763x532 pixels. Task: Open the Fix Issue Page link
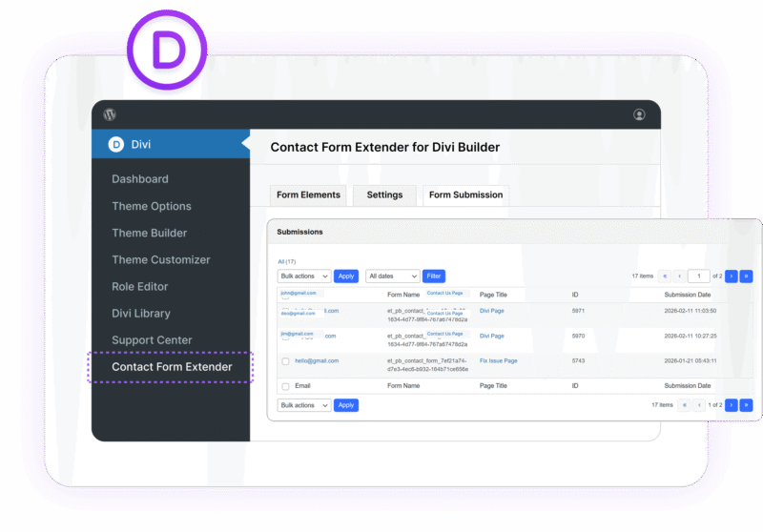(498, 361)
